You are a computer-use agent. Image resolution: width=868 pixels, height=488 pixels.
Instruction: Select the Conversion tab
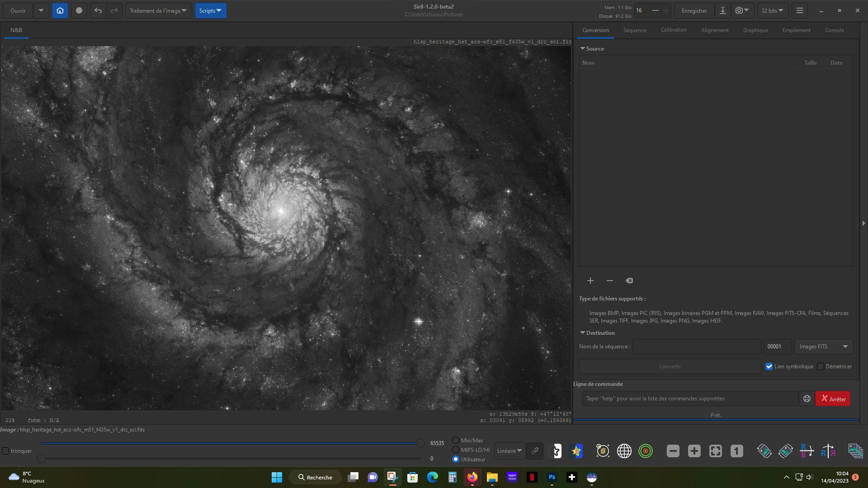point(595,30)
